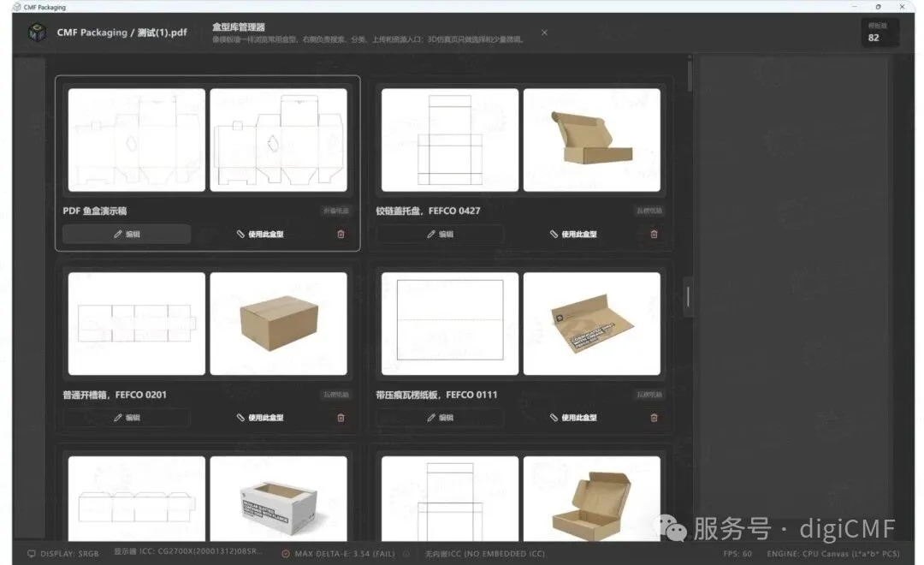Edit the 带压痕瓦楞纸板 FEFCO 0111 box
Screen dimensions: 924x565
tap(441, 418)
